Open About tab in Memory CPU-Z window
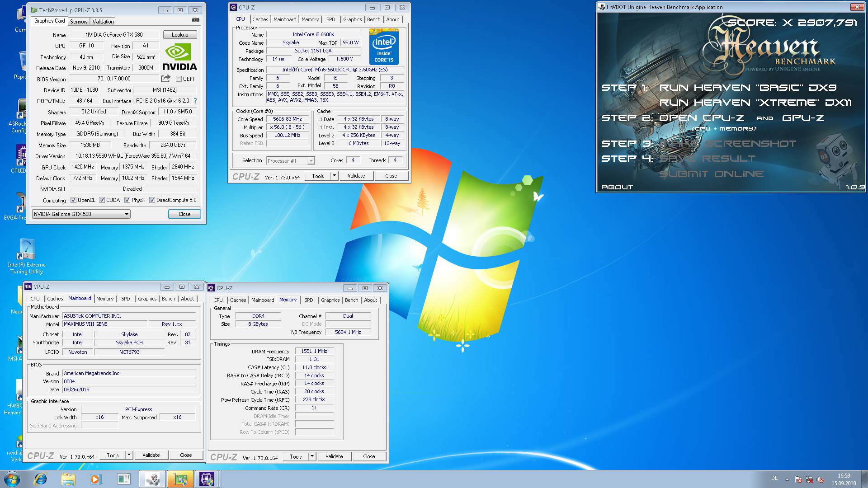This screenshot has width=868, height=488. click(370, 300)
